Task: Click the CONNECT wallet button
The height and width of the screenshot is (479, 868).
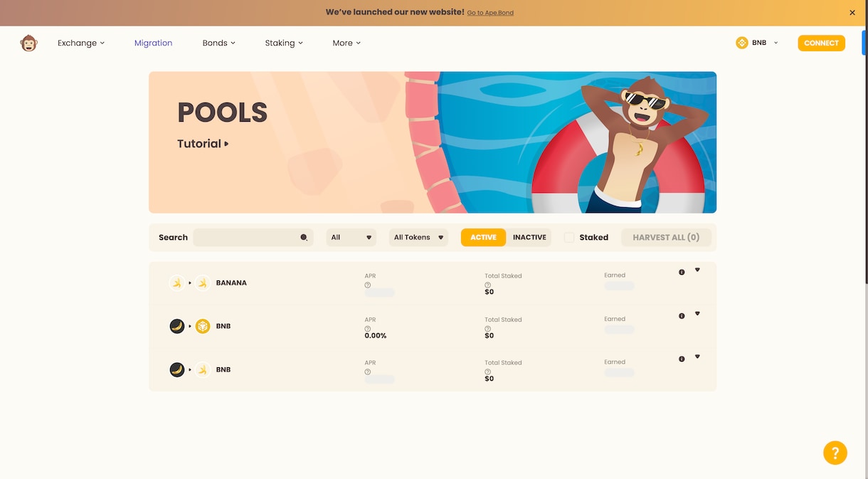Action: (821, 43)
